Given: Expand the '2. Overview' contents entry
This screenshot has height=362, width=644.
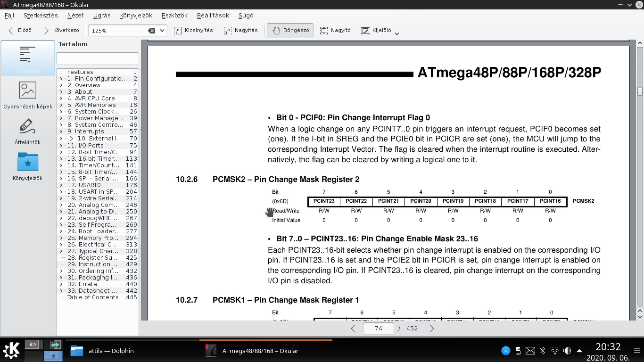Looking at the screenshot, I should point(61,85).
